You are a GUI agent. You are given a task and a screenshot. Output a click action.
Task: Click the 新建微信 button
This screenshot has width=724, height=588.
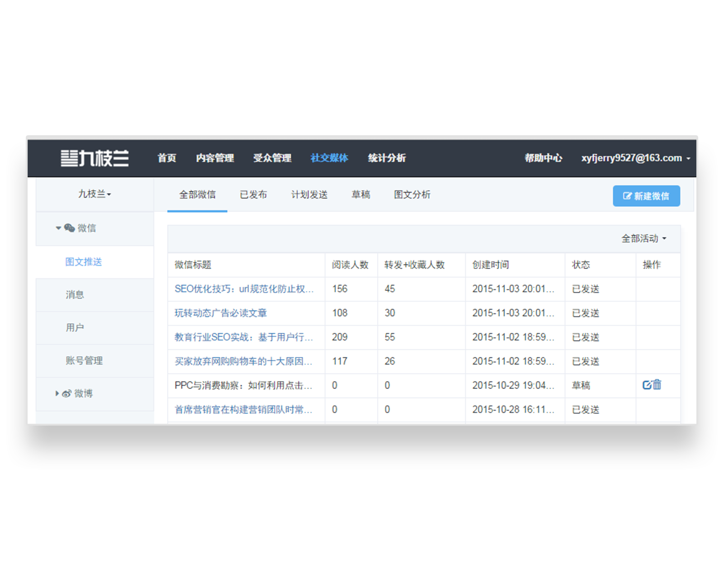pos(646,196)
